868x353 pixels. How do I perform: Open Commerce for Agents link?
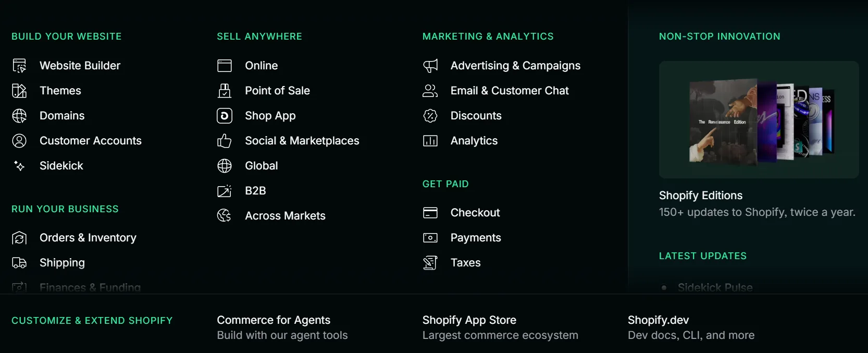pyautogui.click(x=274, y=320)
